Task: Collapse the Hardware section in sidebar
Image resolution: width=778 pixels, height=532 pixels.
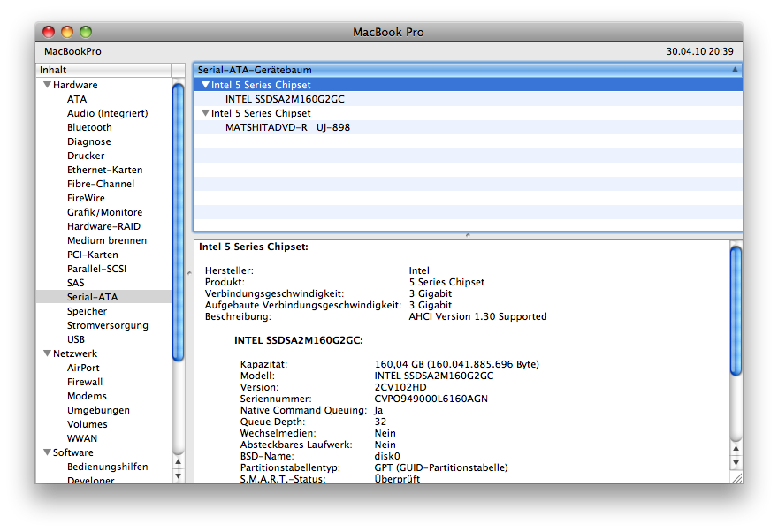Action: [x=47, y=85]
